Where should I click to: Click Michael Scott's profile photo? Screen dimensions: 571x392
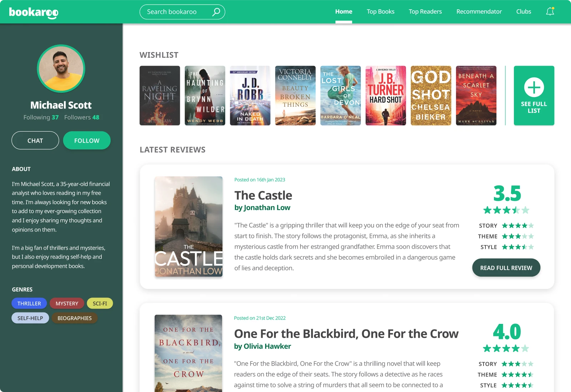coord(61,68)
